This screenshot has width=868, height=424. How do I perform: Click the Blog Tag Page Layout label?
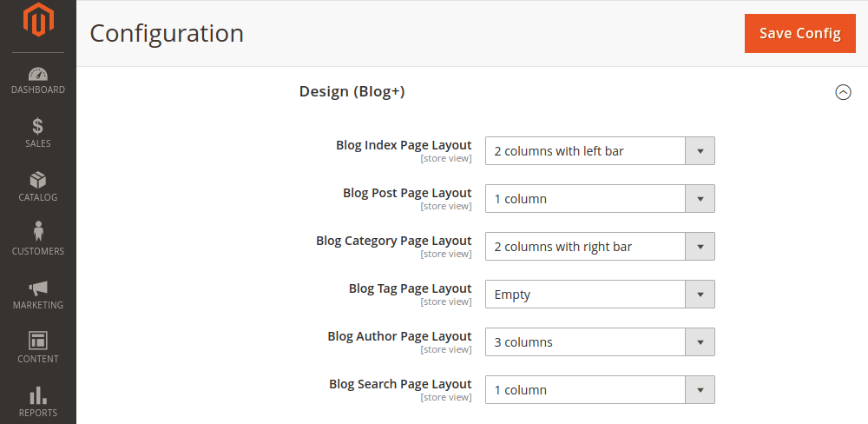411,288
